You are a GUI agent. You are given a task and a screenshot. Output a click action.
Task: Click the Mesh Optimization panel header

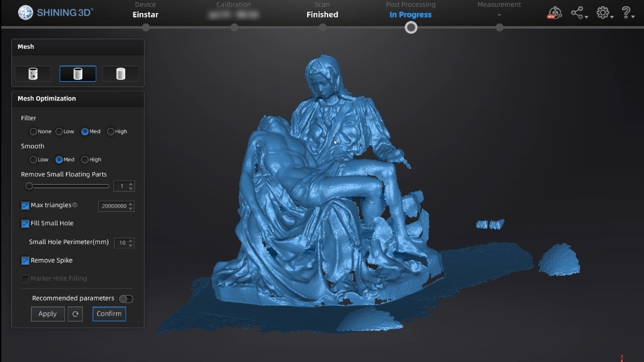tap(78, 99)
